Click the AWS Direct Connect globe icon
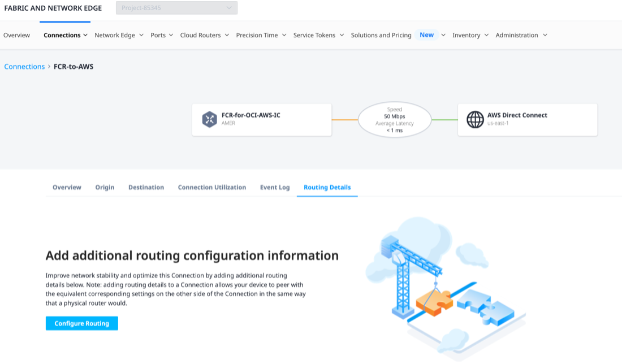Viewport: 622px width, 364px height. 475,119
